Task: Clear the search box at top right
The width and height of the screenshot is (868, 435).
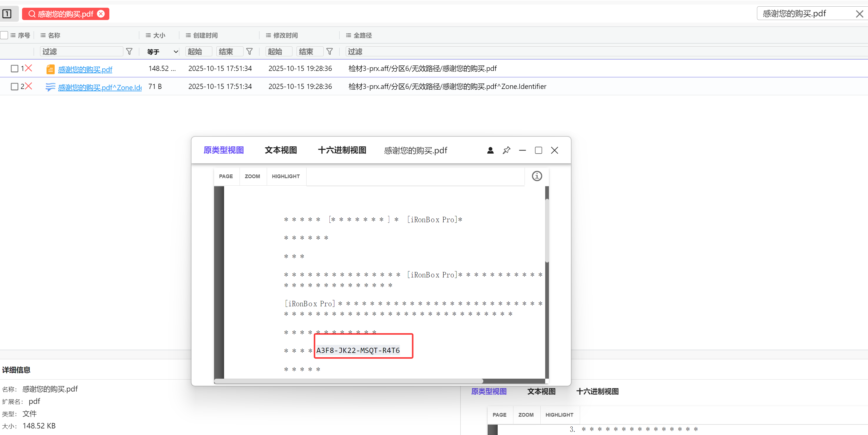Action: click(859, 14)
